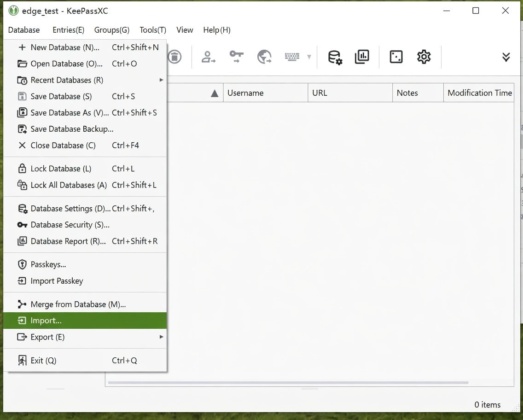Open the database reports toolbar icon
The image size is (523, 420).
(362, 57)
